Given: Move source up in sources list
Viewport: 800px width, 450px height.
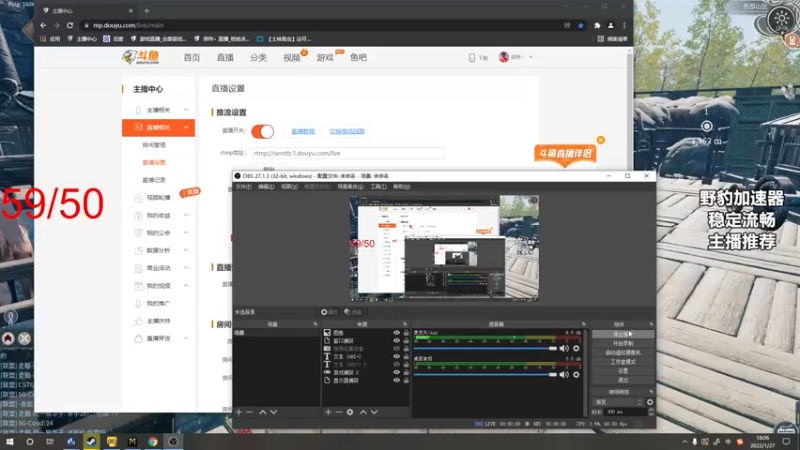Looking at the screenshot, I should pos(363,412).
